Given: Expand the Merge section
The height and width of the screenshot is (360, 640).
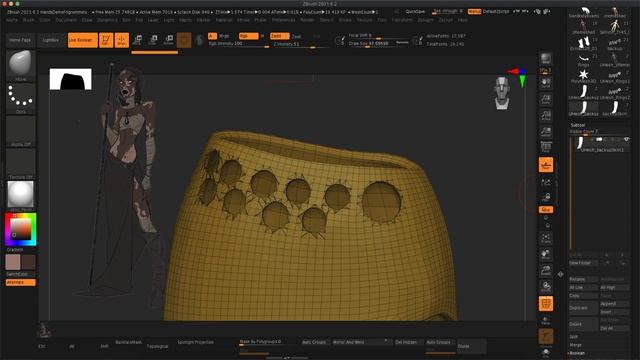Looking at the screenshot, I should click(x=575, y=345).
